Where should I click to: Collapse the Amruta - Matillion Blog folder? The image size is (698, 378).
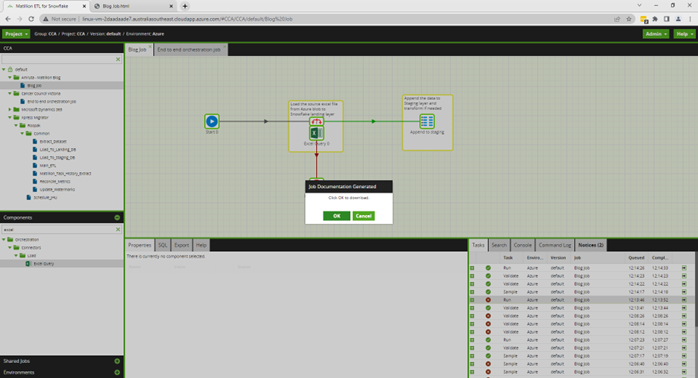(x=10, y=77)
